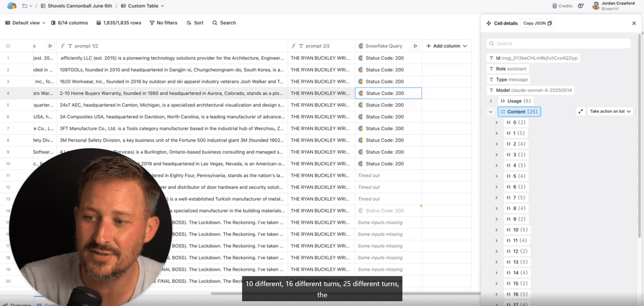
Task: Click the table Search icon
Action: coord(215,23)
